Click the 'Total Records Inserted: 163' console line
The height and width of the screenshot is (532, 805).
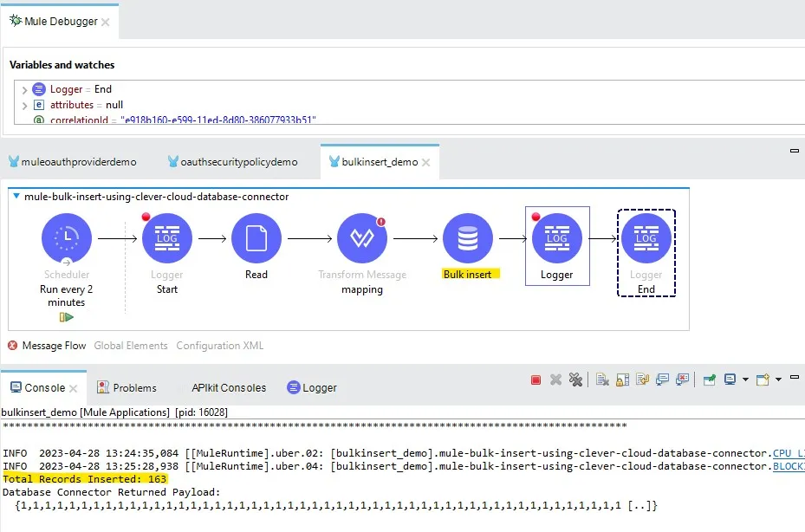point(85,479)
